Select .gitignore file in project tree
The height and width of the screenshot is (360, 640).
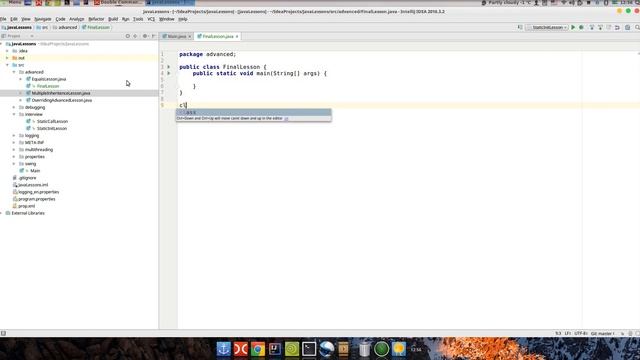click(x=27, y=178)
